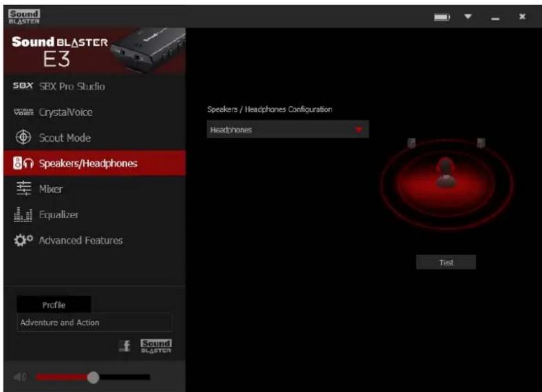Click the Mixer sliders icon
The height and width of the screenshot is (392, 542).
tap(24, 189)
